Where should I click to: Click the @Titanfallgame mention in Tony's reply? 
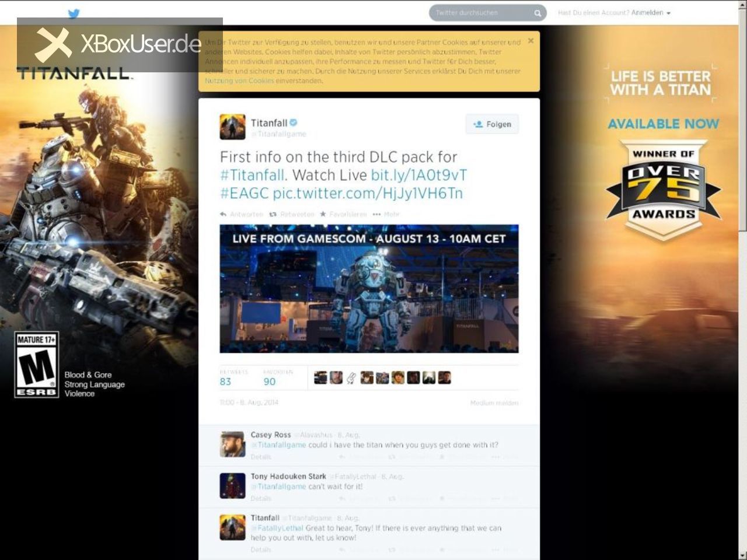tap(279, 486)
